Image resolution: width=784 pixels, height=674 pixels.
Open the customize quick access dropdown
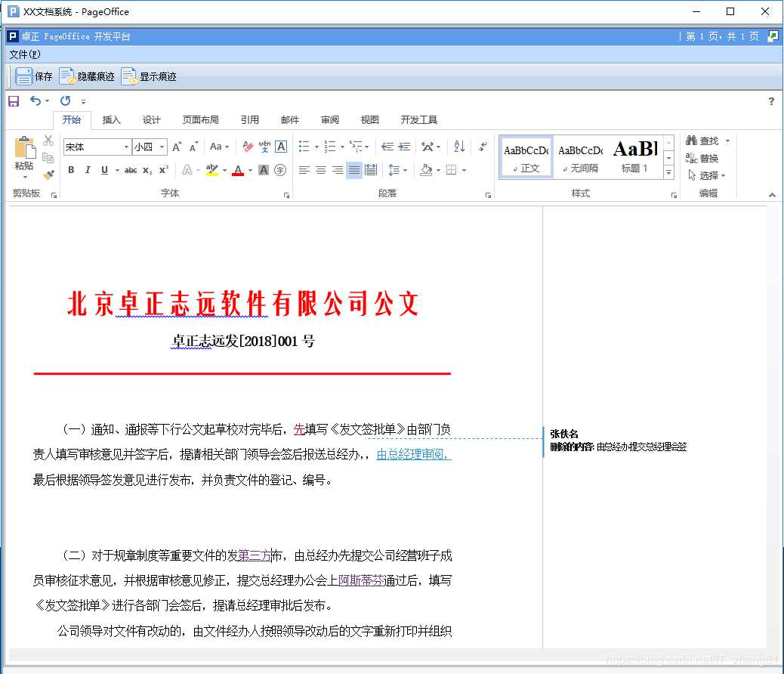point(83,101)
